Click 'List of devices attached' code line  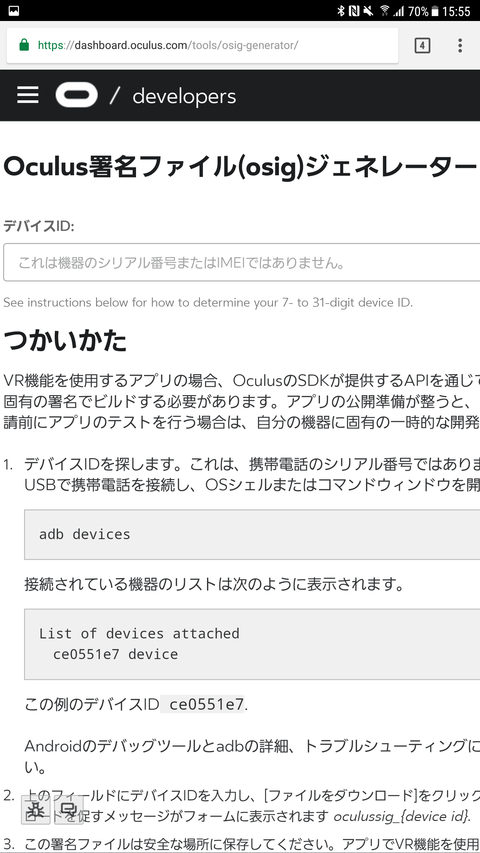pyautogui.click(x=139, y=633)
